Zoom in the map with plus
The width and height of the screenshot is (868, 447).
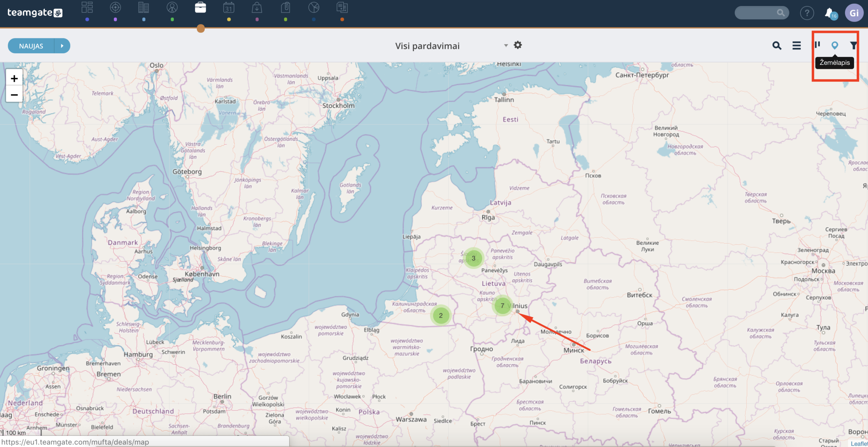[x=14, y=78]
